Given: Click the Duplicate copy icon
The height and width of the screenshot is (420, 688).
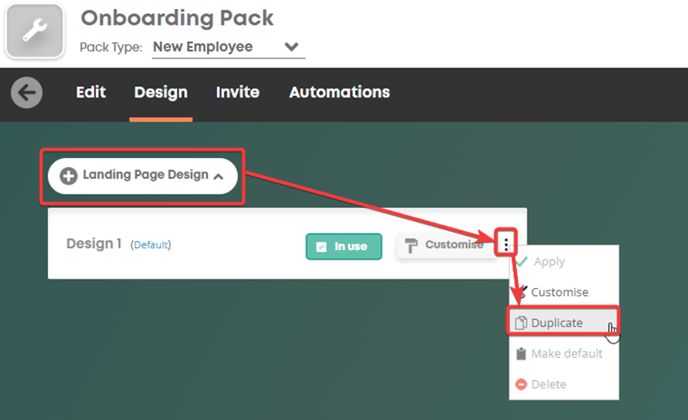Looking at the screenshot, I should pos(521,323).
